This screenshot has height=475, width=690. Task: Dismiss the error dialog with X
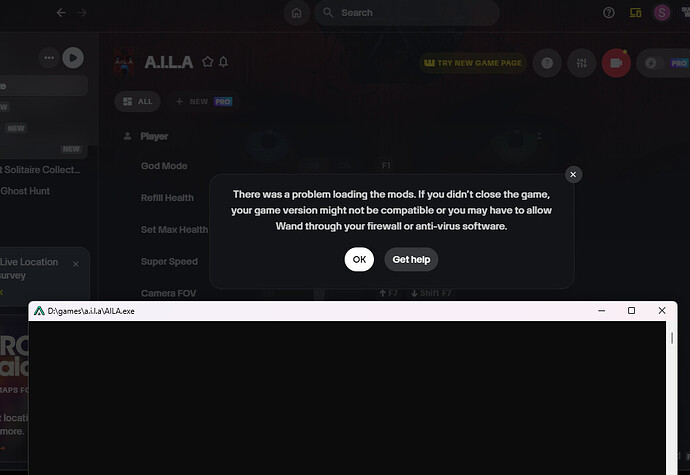pos(573,174)
